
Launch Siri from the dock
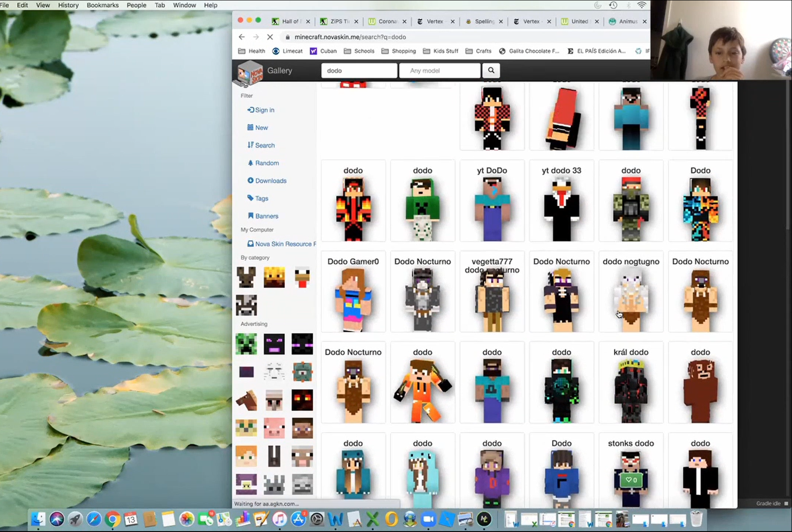tap(57, 519)
